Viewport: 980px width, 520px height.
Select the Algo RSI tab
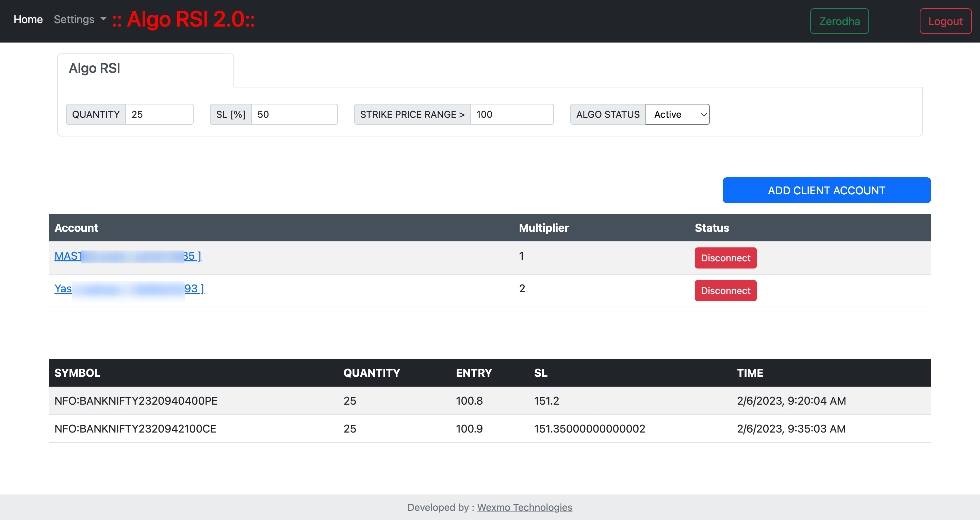(x=94, y=68)
